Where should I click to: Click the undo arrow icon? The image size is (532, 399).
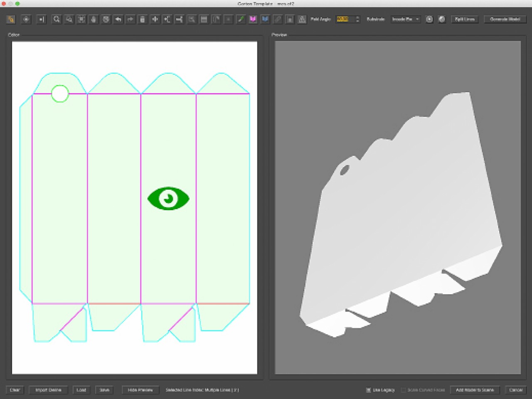[118, 19]
